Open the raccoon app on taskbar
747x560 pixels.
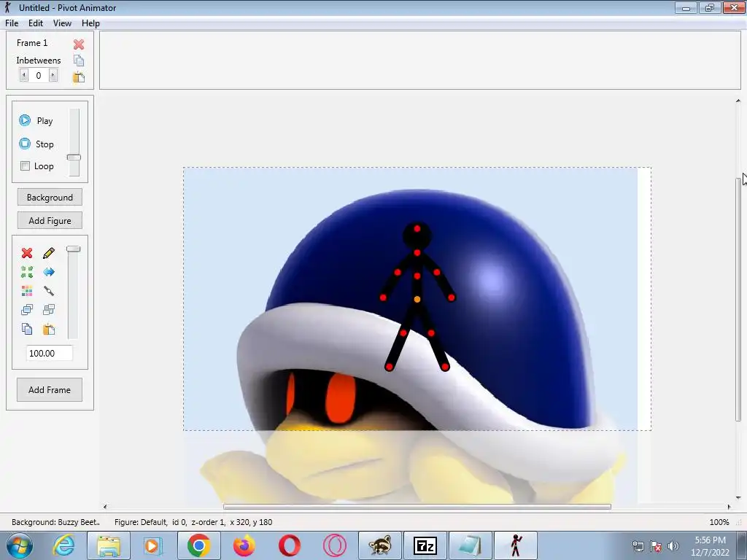(x=379, y=545)
